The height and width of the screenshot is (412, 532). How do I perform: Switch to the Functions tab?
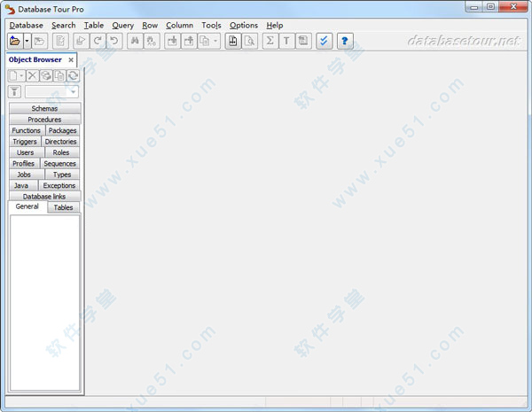[27, 130]
